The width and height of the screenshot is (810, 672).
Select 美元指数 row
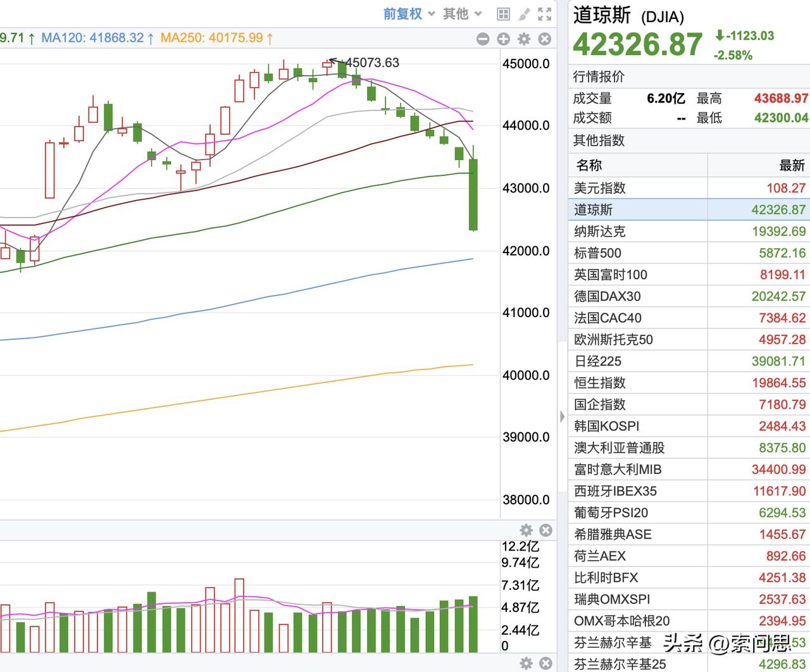tap(689, 188)
